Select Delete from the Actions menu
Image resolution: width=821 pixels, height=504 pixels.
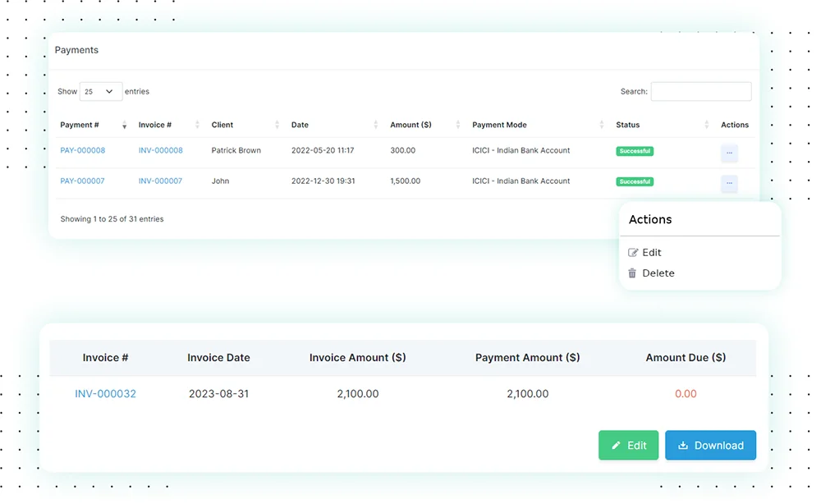(658, 273)
